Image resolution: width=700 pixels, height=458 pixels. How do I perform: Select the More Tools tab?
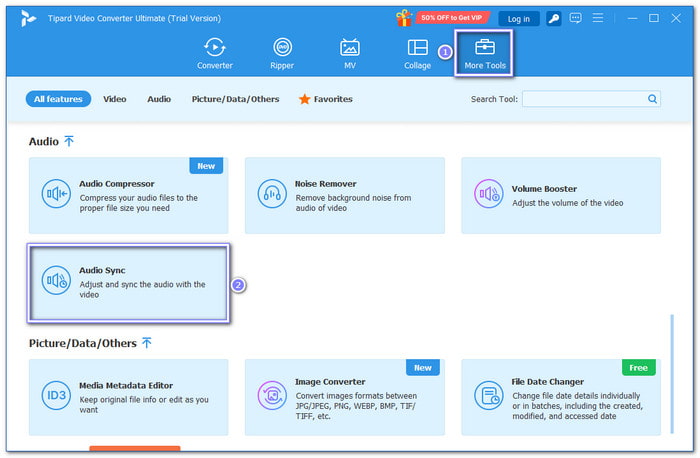point(485,54)
